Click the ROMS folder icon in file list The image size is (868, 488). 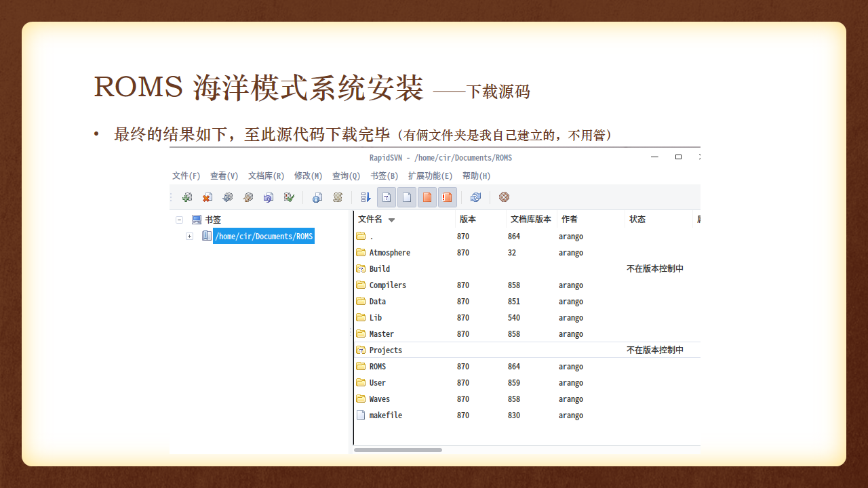pos(361,366)
